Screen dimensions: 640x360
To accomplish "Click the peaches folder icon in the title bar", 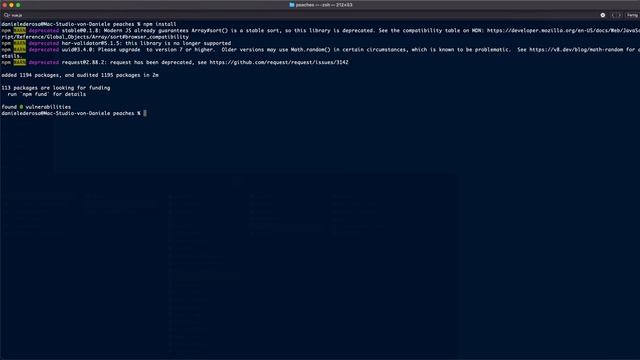I will coord(291,5).
